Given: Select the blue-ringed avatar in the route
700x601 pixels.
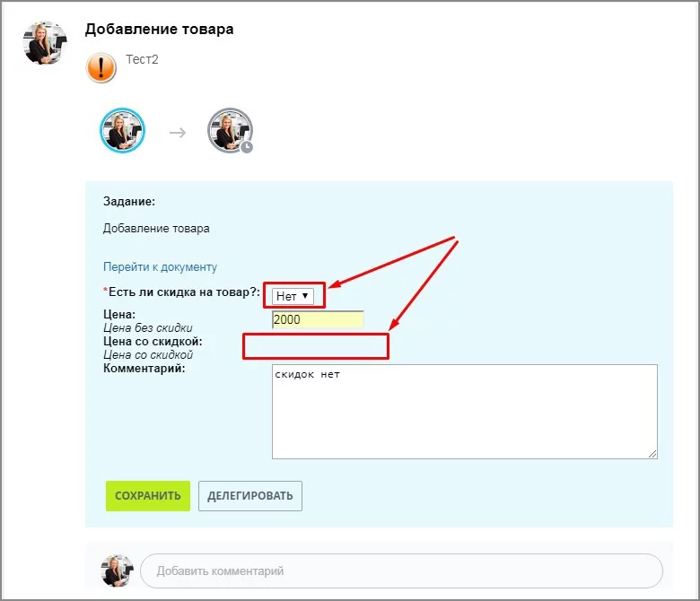Looking at the screenshot, I should point(122,131).
